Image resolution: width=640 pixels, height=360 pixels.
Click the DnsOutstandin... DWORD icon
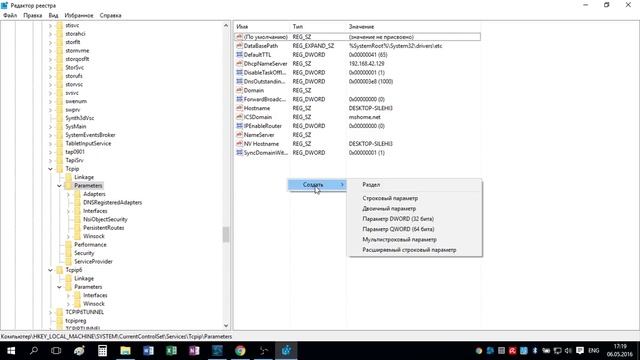(x=240, y=82)
